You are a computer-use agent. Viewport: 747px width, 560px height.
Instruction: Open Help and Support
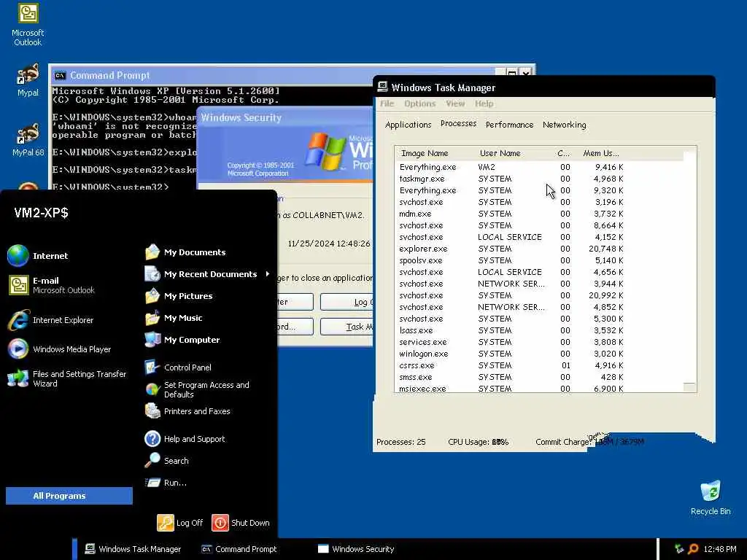185,438
